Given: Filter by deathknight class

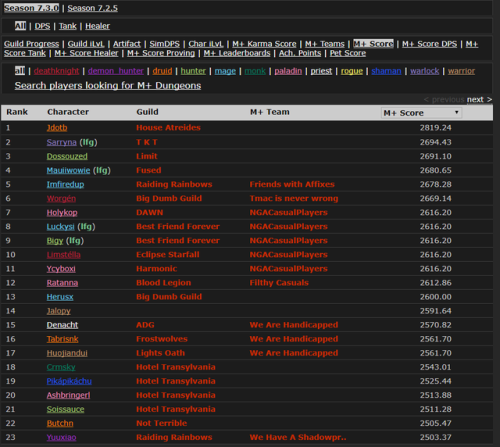Looking at the screenshot, I should tap(56, 71).
